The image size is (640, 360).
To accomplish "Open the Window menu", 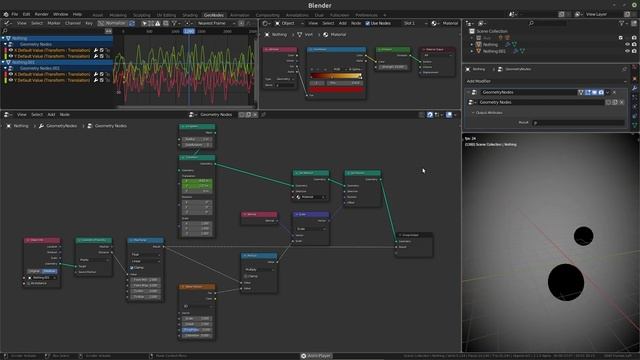I will point(60,14).
